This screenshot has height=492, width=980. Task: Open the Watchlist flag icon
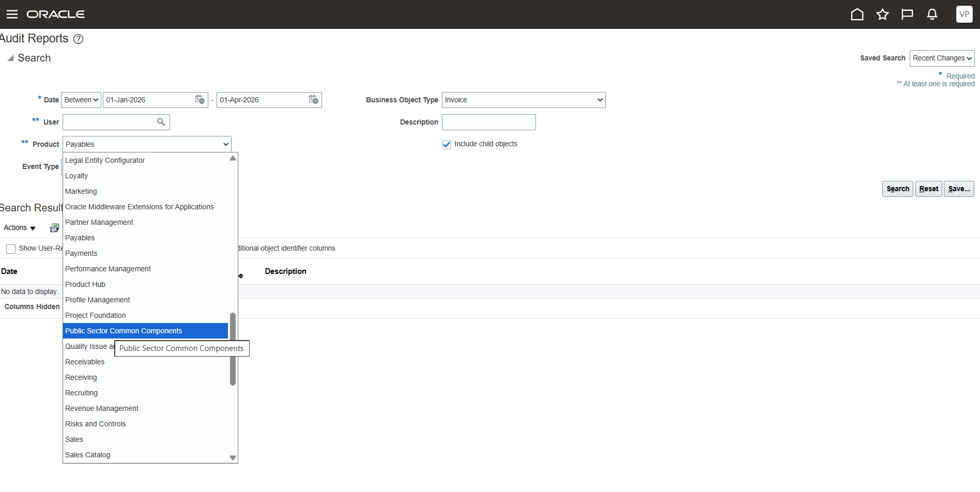pyautogui.click(x=907, y=14)
